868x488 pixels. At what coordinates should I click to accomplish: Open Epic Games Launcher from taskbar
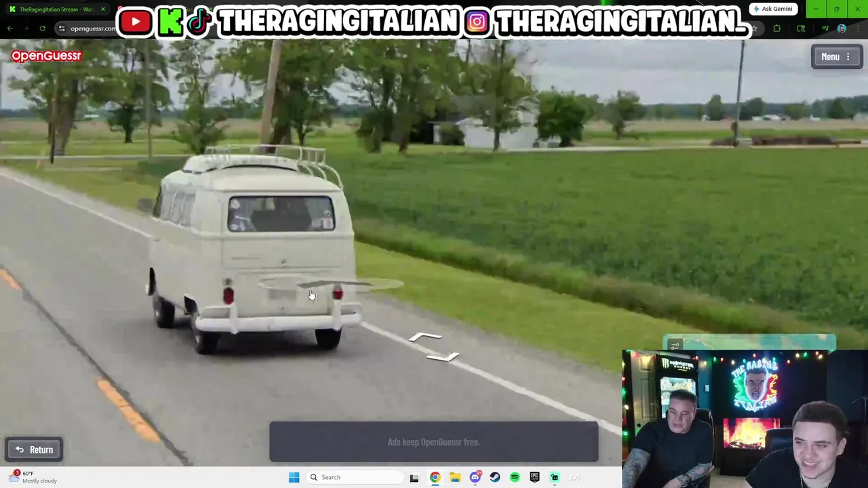[x=535, y=477]
